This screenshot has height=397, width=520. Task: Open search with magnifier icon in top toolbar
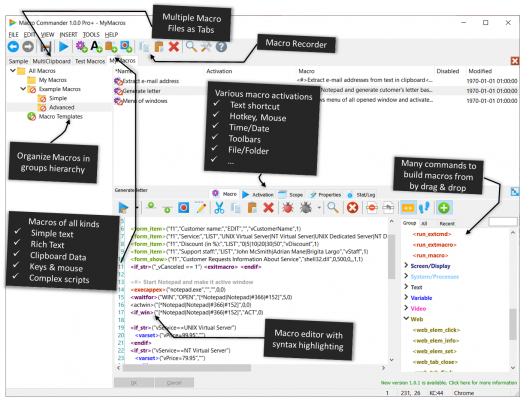(x=191, y=46)
